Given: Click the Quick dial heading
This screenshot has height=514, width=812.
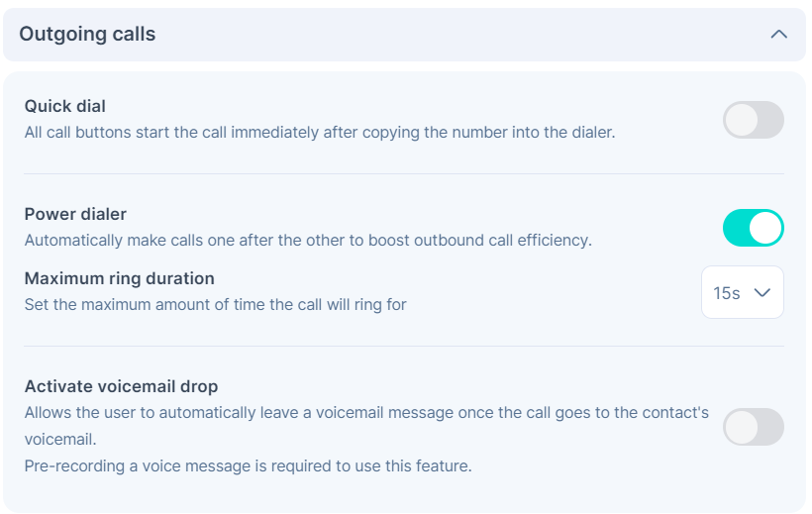Looking at the screenshot, I should [x=65, y=106].
